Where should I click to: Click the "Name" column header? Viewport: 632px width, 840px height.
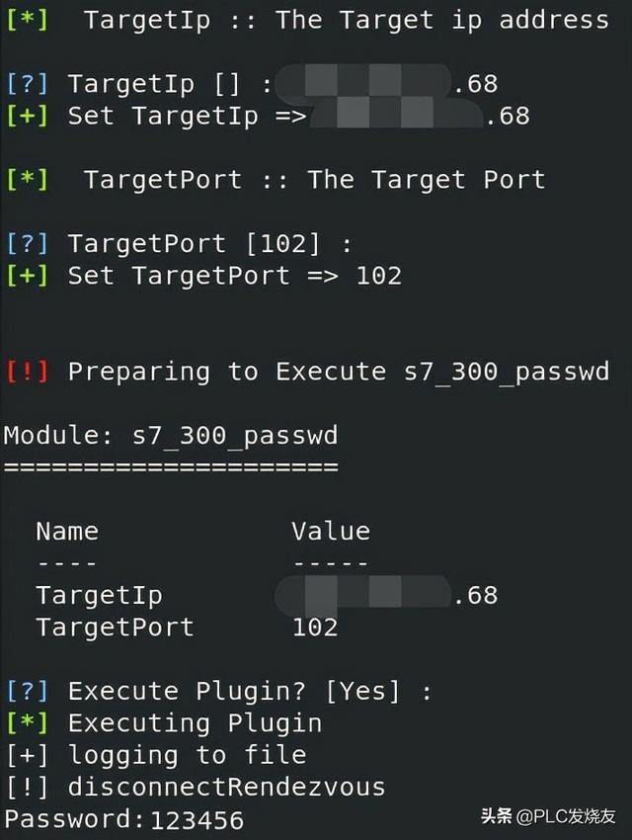click(67, 531)
